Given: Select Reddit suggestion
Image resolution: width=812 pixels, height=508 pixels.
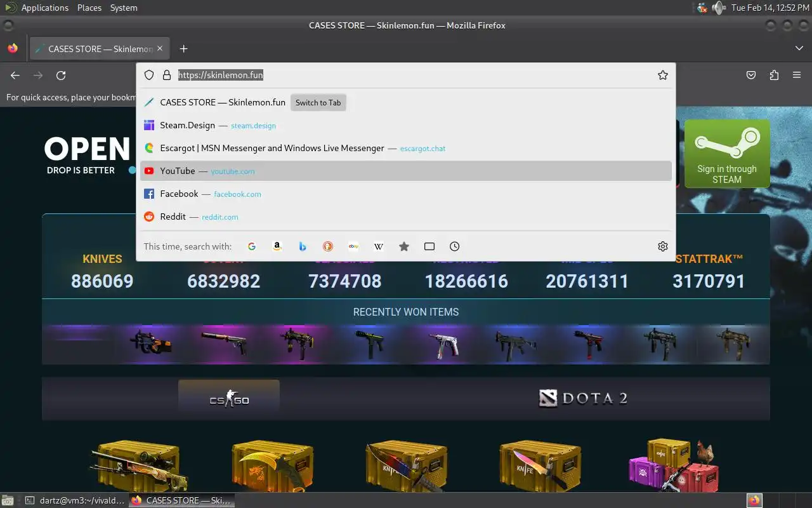Looking at the screenshot, I should click(406, 217).
